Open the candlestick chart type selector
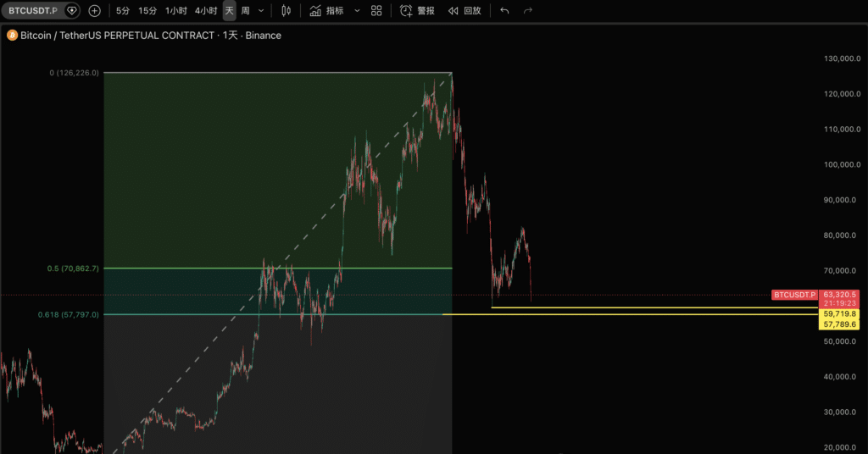Viewport: 868px width, 454px height. click(x=286, y=10)
